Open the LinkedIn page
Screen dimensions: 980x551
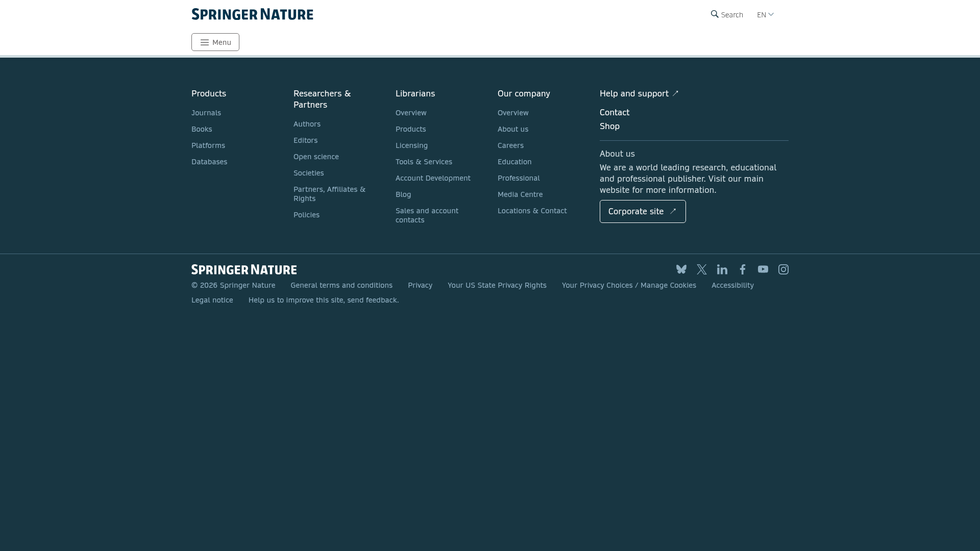point(722,269)
